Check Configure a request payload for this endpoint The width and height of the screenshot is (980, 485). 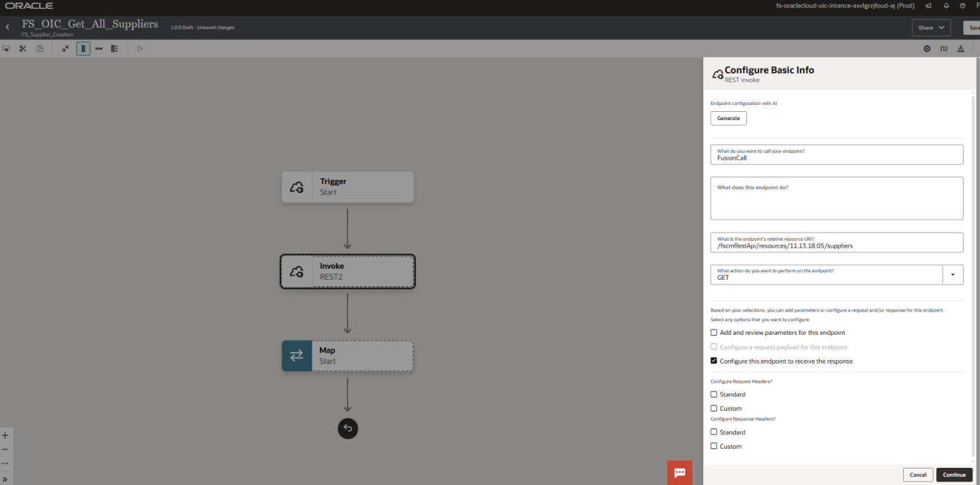coord(714,347)
